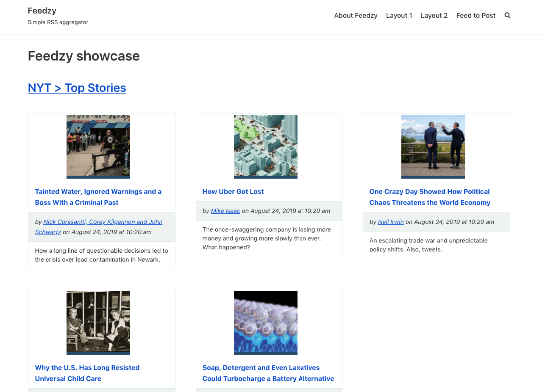Viewport: 545px width, 392px height.
Task: Click author link Nick Corasaniti, Corey Kilgannon
Action: 99,227
